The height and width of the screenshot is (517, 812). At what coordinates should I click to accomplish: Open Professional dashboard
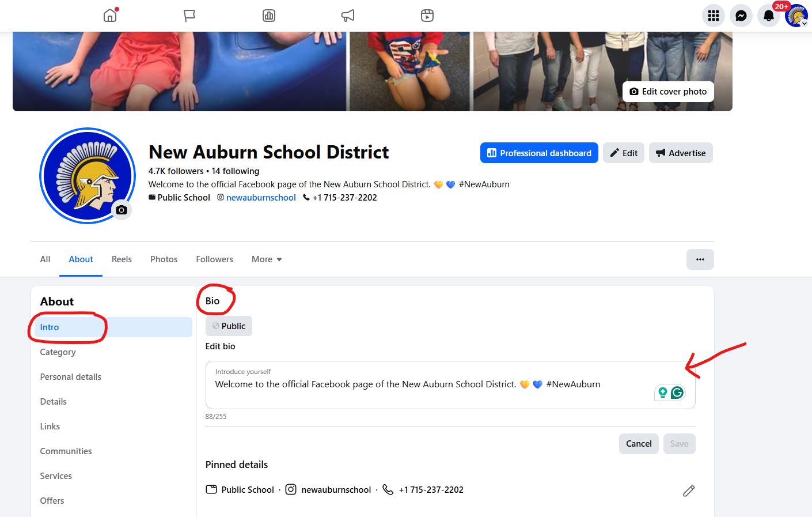tap(539, 153)
